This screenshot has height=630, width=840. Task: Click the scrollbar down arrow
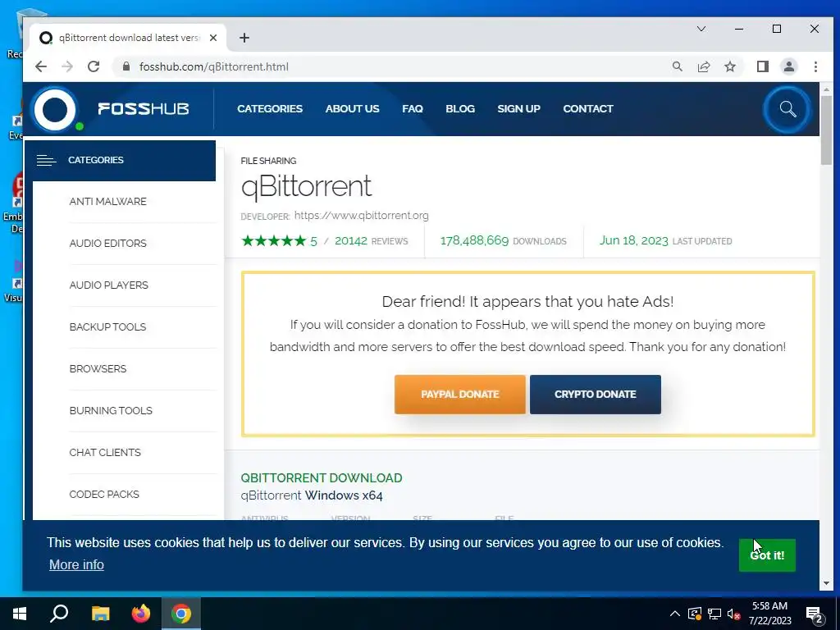click(826, 583)
